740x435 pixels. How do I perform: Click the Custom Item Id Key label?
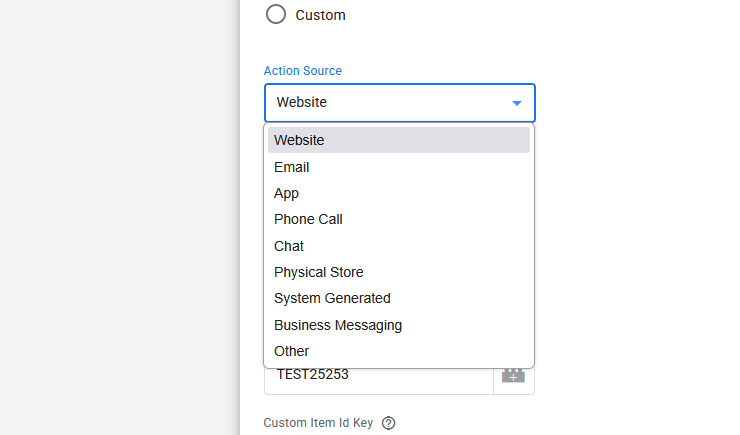pyautogui.click(x=318, y=423)
